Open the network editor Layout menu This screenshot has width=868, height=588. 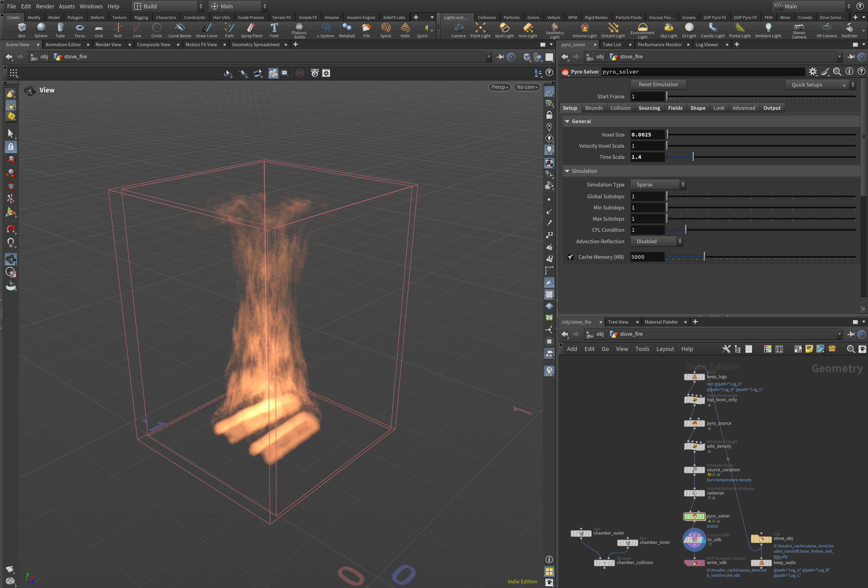[665, 349]
